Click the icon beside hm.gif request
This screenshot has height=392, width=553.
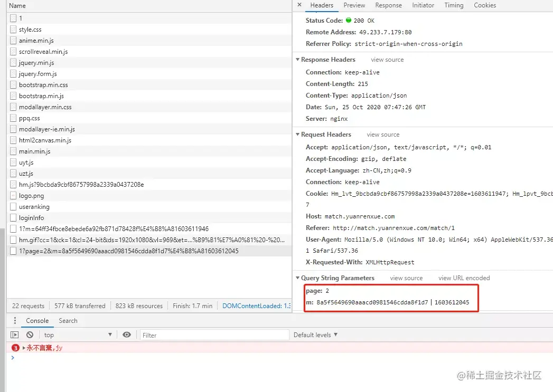point(13,240)
